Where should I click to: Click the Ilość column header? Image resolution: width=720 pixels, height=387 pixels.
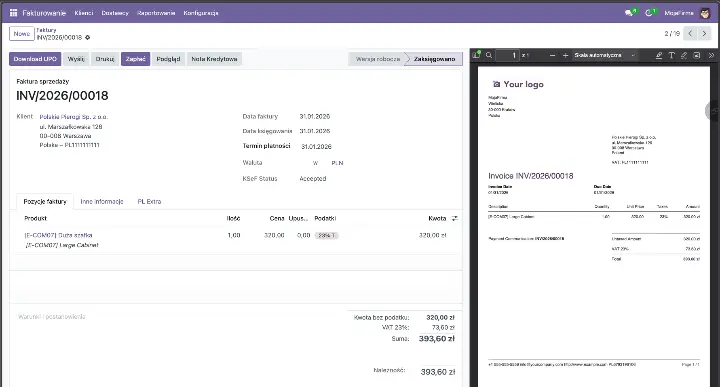coord(233,219)
